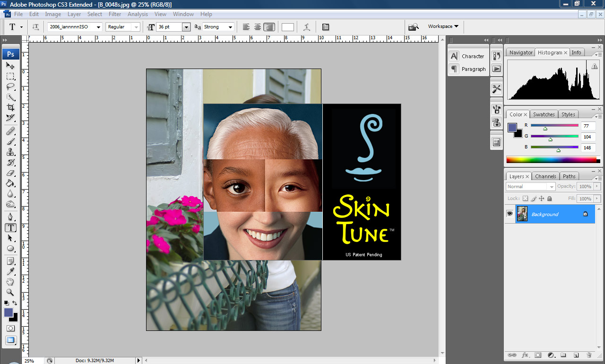Open the Layer menu
Image resolution: width=605 pixels, height=364 pixels.
tap(74, 14)
